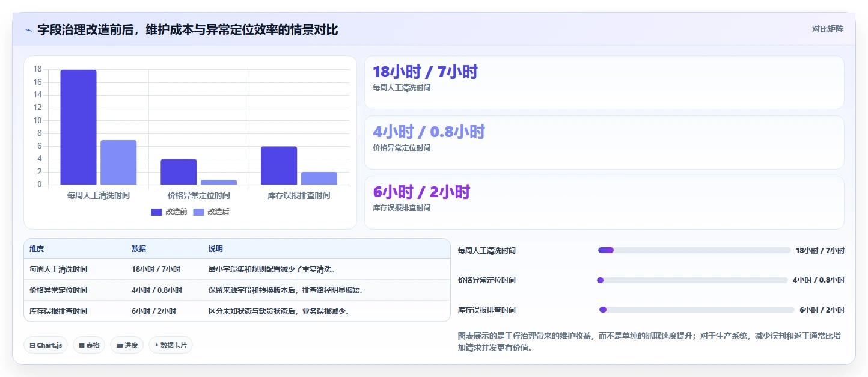Toggle the 改造前 legend swatch
This screenshot has height=377, width=868.
[156, 212]
